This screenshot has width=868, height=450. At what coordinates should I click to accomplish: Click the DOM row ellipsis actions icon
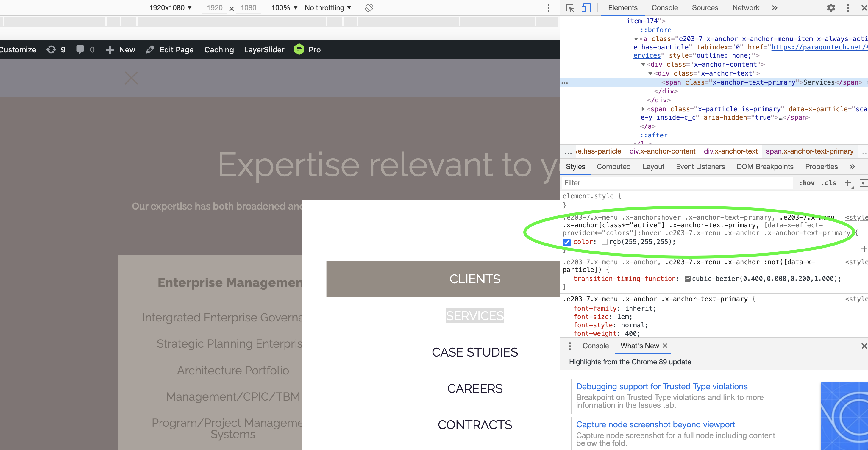pos(565,82)
